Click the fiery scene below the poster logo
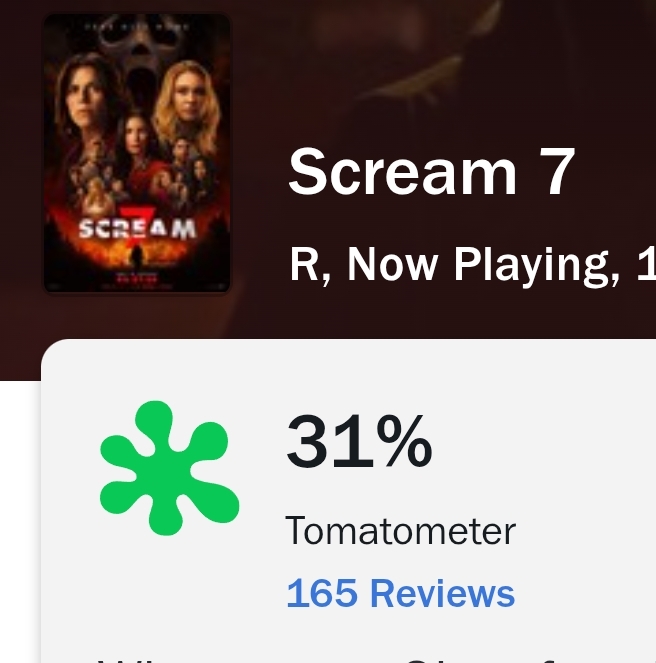This screenshot has width=656, height=663. click(x=137, y=260)
